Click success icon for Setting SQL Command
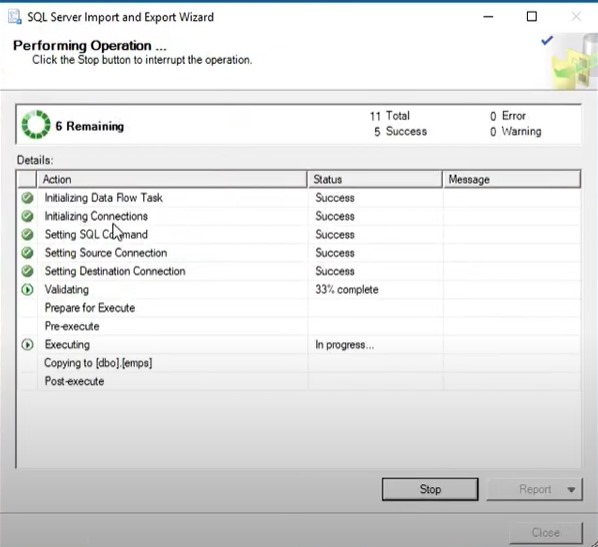The height and width of the screenshot is (547, 598). coord(27,234)
